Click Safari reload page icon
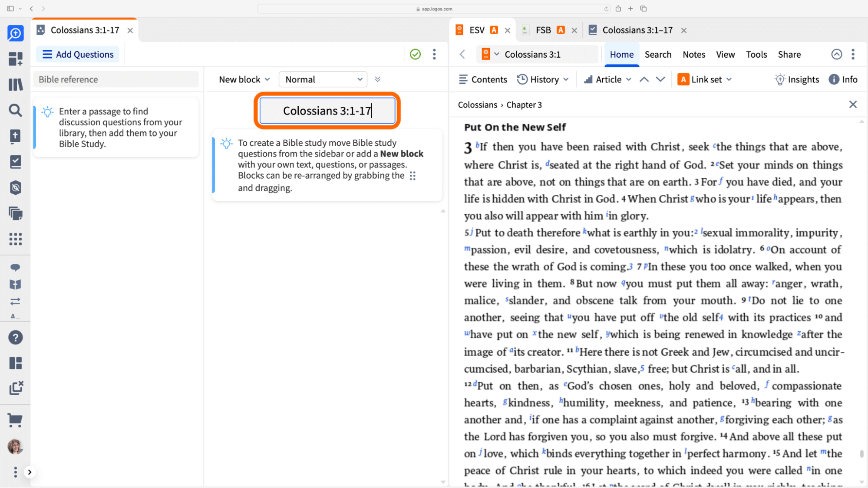The image size is (868, 488). [x=606, y=9]
